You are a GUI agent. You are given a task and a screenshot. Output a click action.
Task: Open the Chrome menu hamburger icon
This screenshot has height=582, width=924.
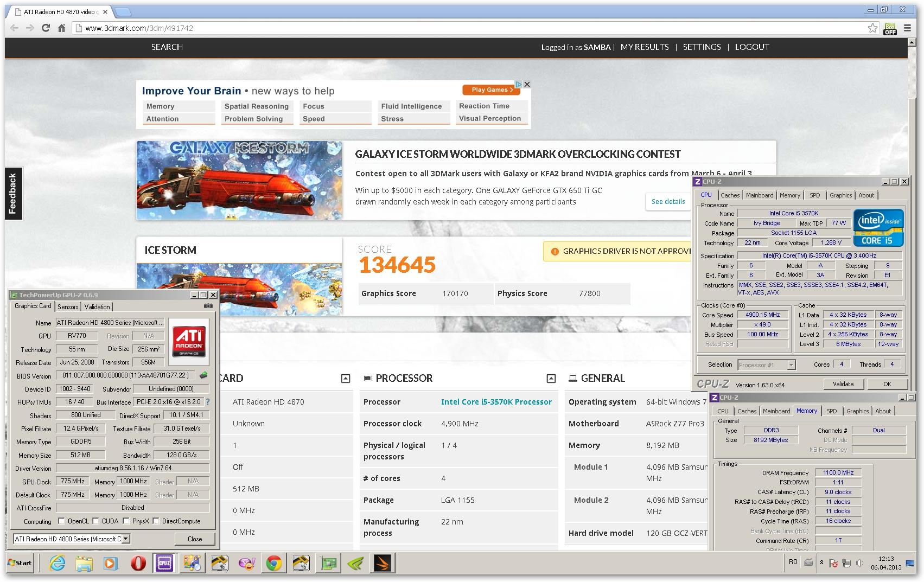coord(907,28)
